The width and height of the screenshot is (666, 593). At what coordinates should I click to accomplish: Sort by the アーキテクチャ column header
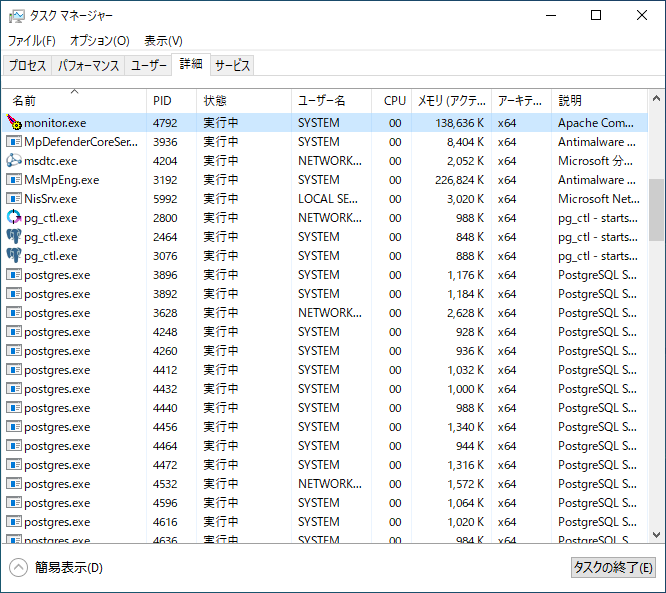click(521, 101)
